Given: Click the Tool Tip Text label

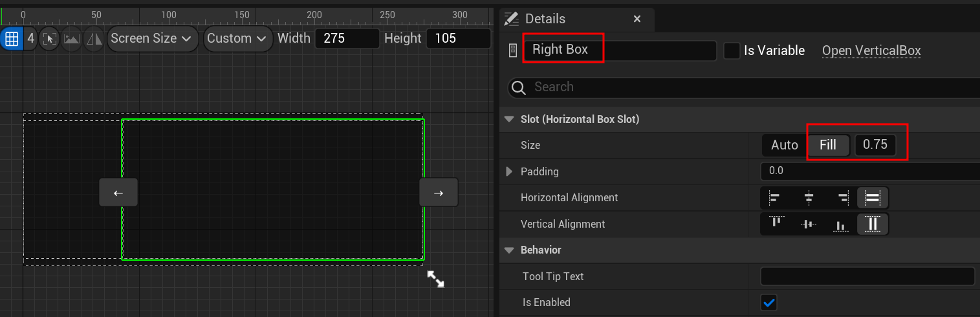Looking at the screenshot, I should pyautogui.click(x=553, y=276).
